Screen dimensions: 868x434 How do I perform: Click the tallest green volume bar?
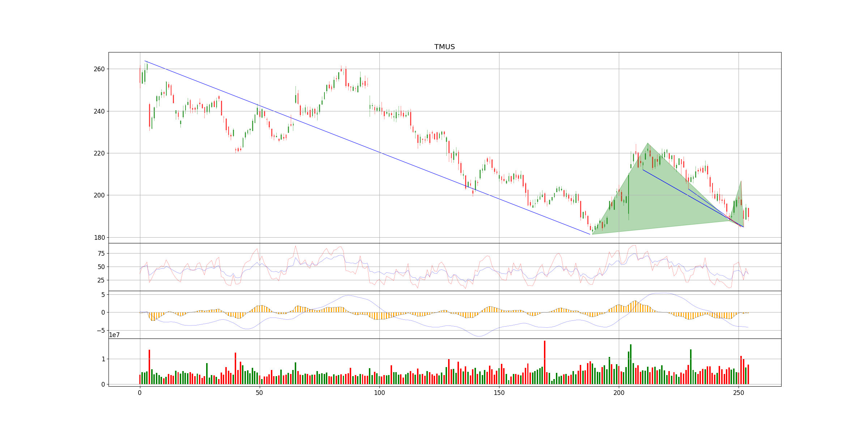click(630, 363)
